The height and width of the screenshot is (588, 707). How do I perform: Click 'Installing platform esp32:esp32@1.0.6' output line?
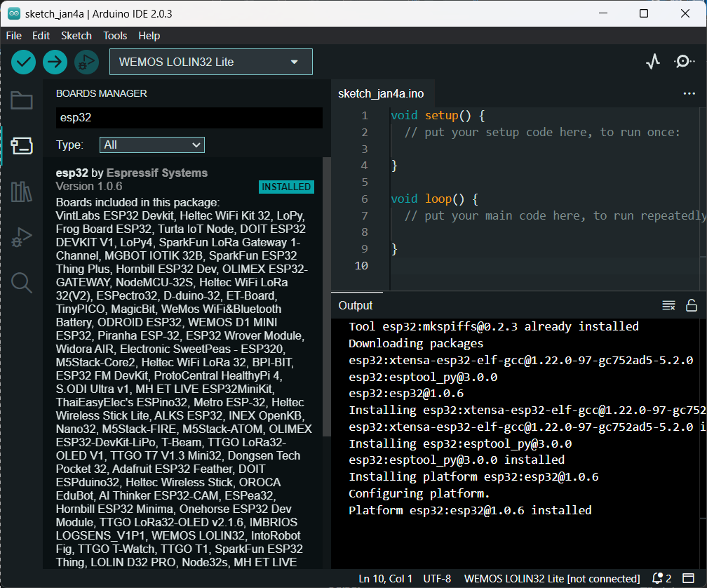coord(473,476)
